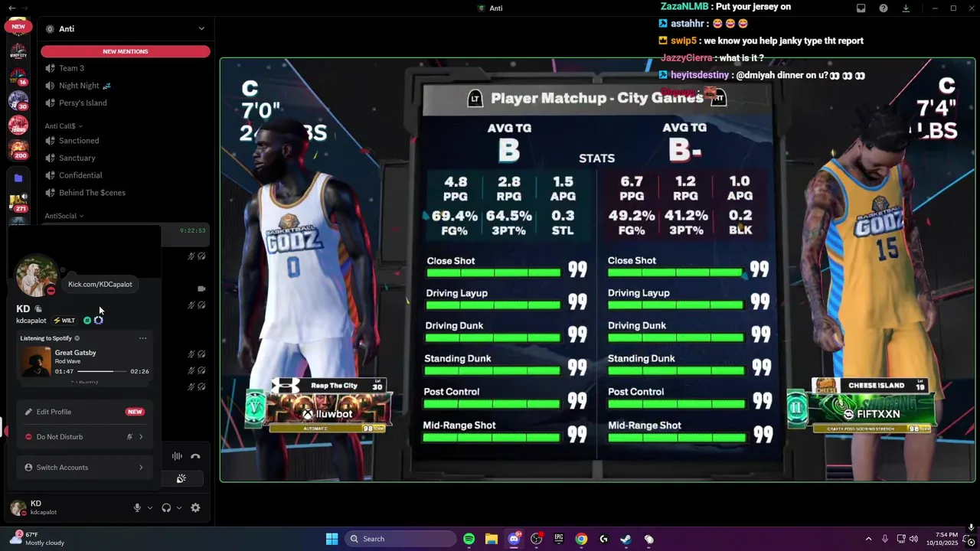The image size is (980, 551).
Task: Open the Windows Start menu
Action: click(x=332, y=539)
